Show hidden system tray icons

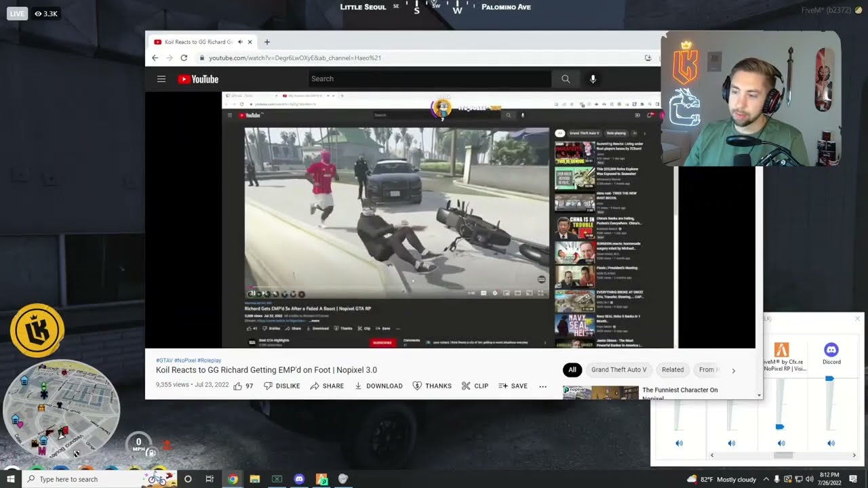pyautogui.click(x=767, y=479)
